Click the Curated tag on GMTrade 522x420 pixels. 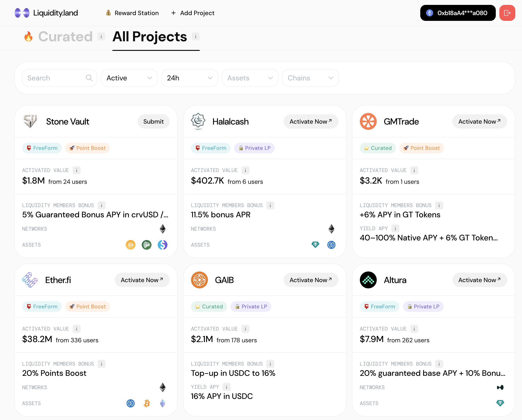click(378, 148)
